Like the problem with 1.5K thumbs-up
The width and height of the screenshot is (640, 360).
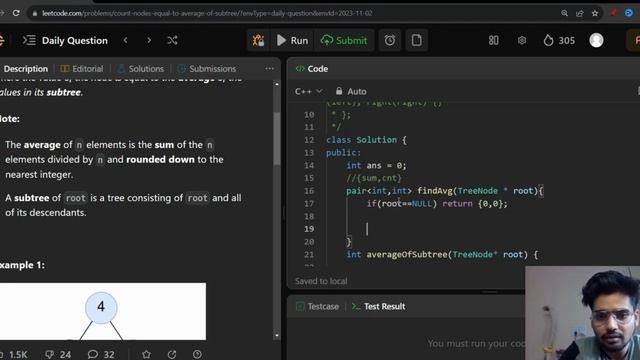tap(14, 354)
